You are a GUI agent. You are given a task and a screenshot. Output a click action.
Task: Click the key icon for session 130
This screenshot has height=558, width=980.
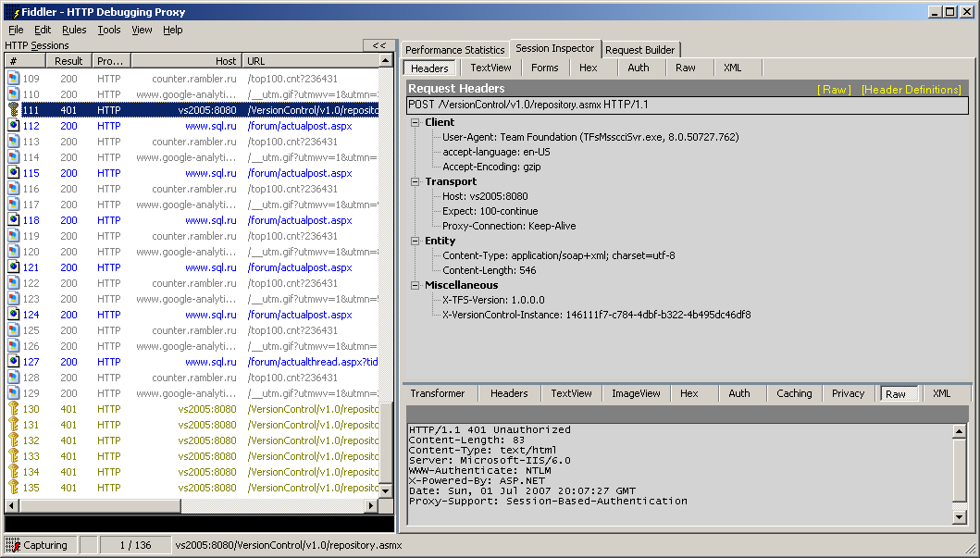(13, 409)
